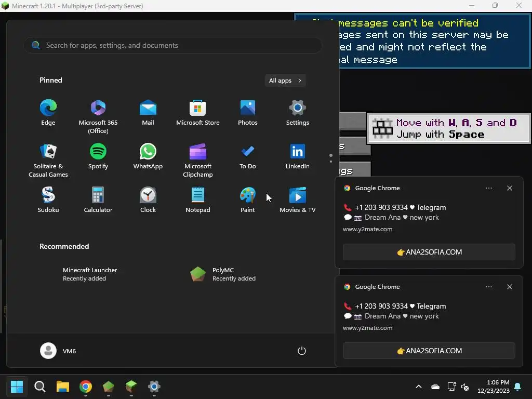Image resolution: width=532 pixels, height=399 pixels.
Task: Open Edge from pinned apps
Action: click(x=48, y=113)
